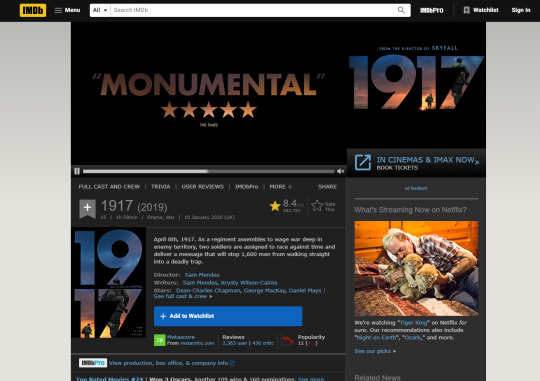540x381 pixels.
Task: Click ad feedback link
Action: pos(416,188)
